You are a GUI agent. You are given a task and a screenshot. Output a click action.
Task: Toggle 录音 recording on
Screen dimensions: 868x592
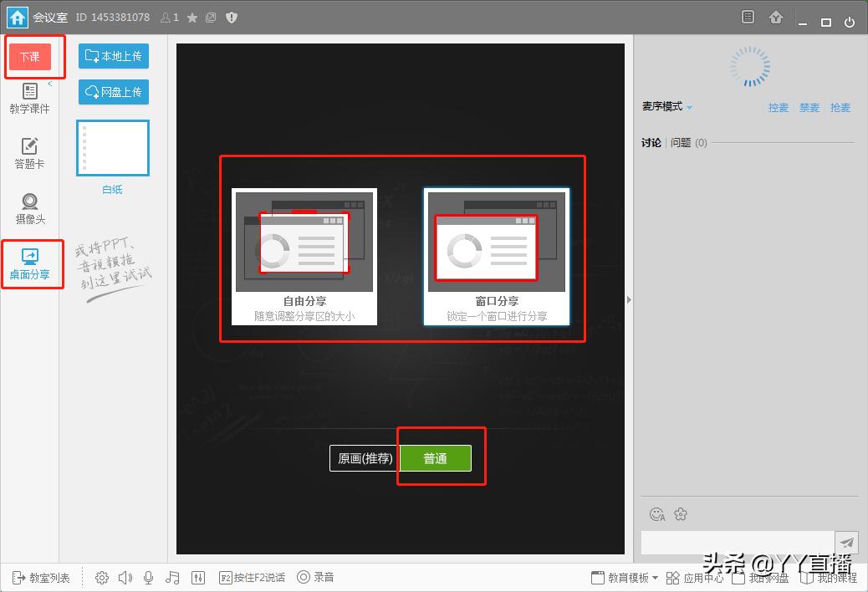pos(315,577)
